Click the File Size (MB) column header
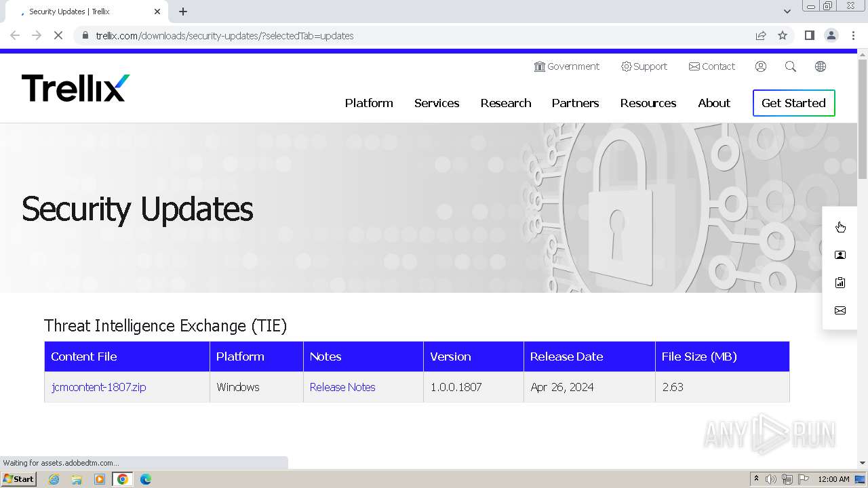The height and width of the screenshot is (488, 868). coord(722,357)
